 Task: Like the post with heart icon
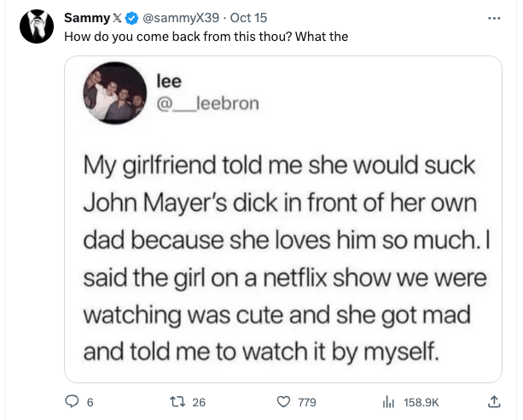pyautogui.click(x=283, y=401)
